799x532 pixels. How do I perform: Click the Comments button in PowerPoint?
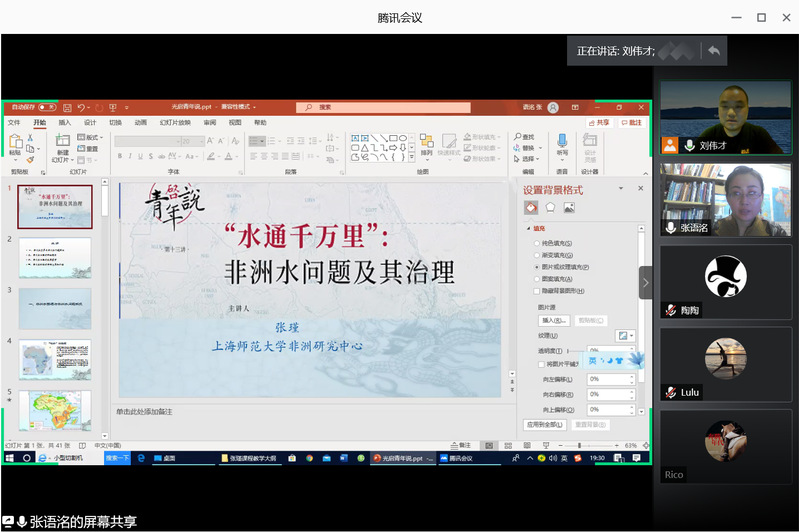(632, 123)
